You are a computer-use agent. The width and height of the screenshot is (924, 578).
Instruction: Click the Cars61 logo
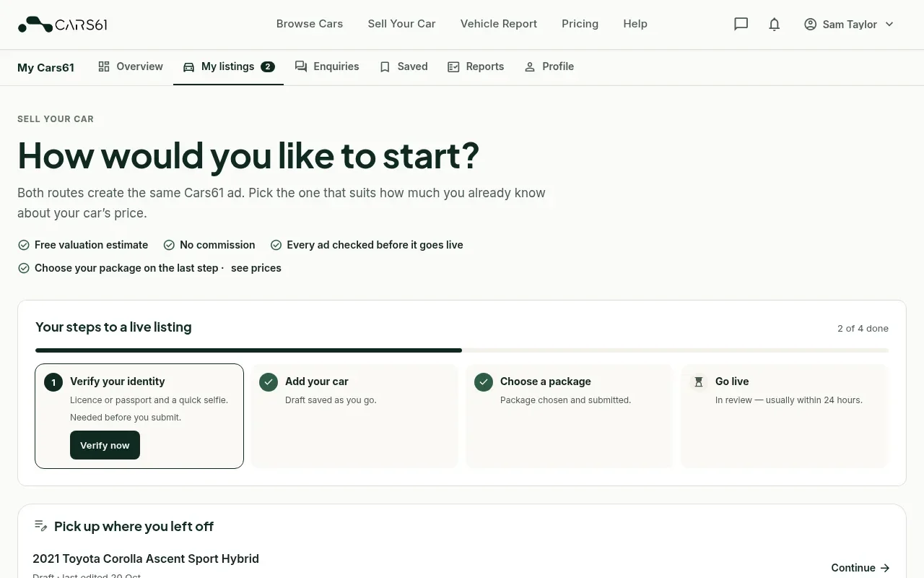(63, 25)
